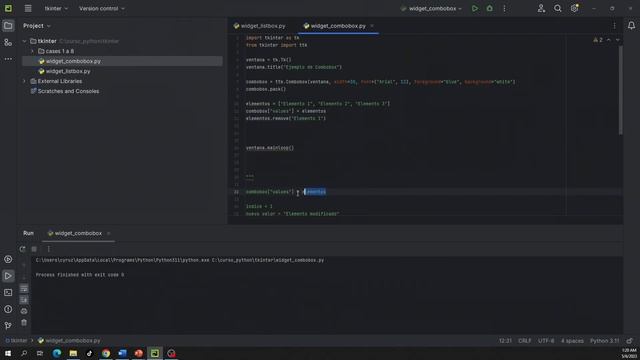Click 'Process finished with exit code 0' text
This screenshot has width=640, height=360.
80,275
